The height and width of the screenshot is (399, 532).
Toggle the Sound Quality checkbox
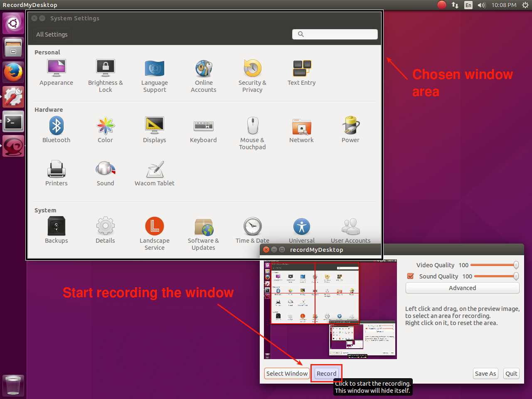pos(410,276)
